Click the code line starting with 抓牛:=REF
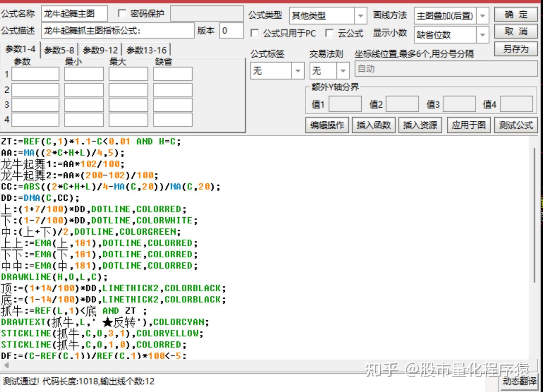Screen dimensions: 543x392 [74, 311]
